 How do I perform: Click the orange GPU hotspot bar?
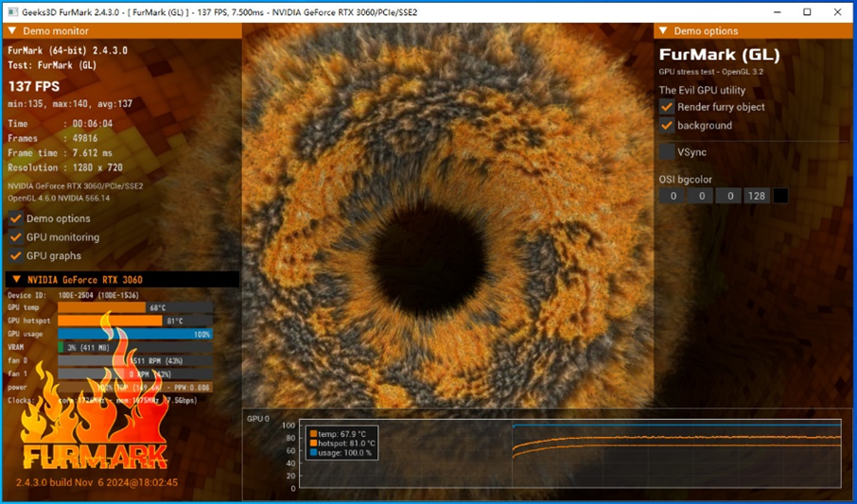coord(110,321)
